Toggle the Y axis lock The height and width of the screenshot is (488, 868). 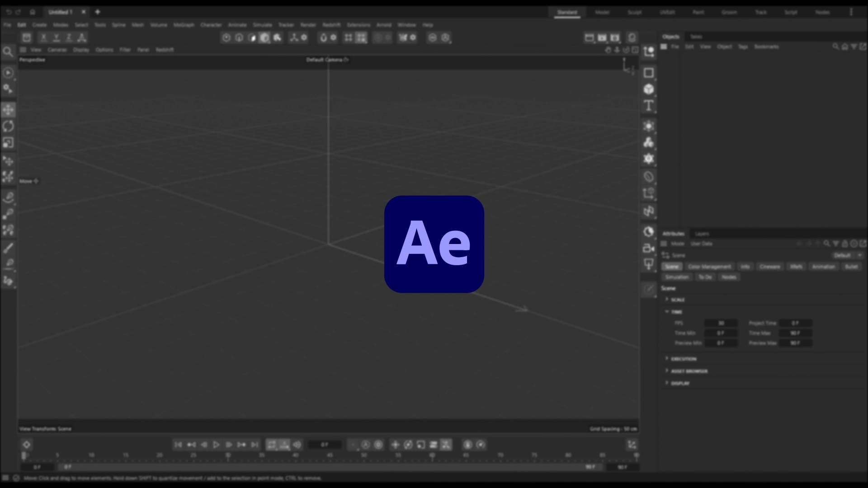pyautogui.click(x=57, y=38)
